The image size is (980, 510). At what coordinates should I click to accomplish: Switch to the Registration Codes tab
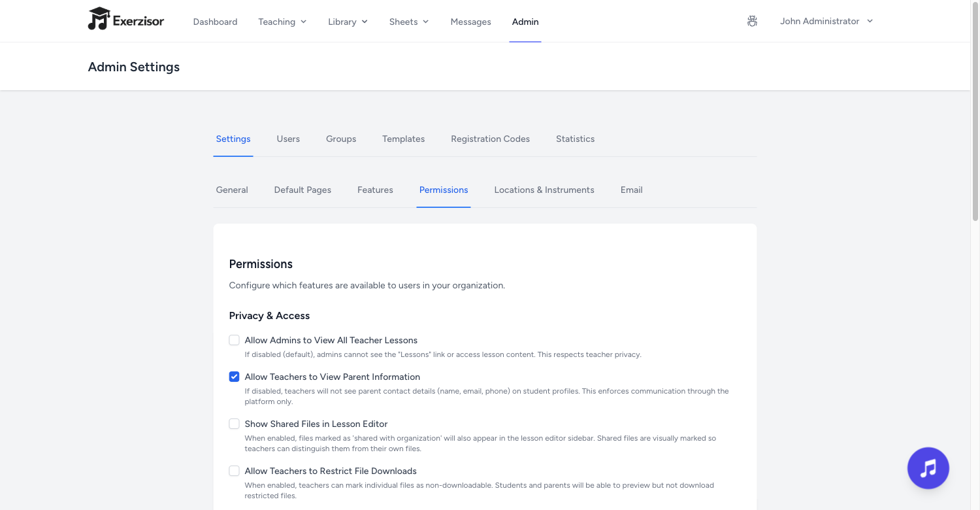click(x=490, y=139)
